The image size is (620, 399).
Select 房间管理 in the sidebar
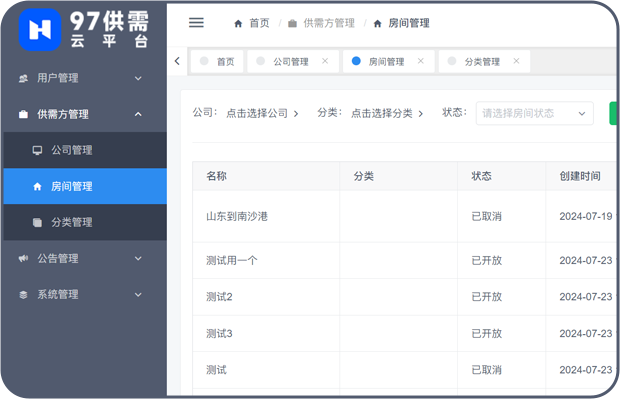(85, 186)
